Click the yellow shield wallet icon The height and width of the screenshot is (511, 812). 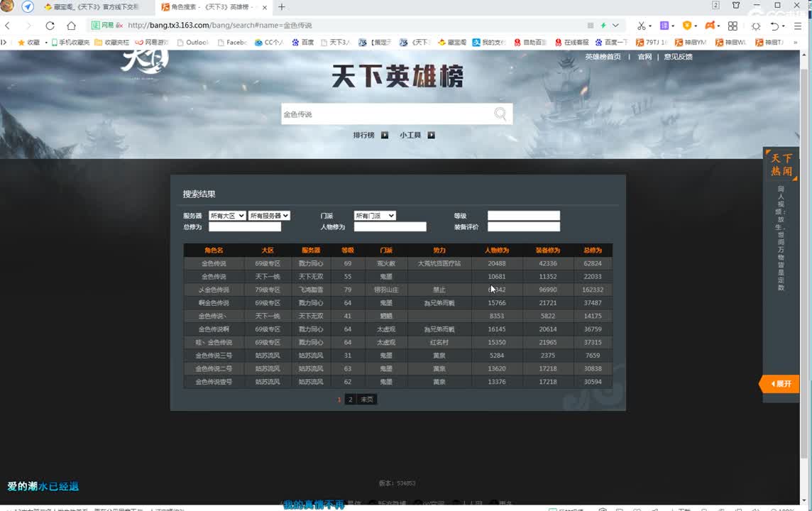click(685, 25)
